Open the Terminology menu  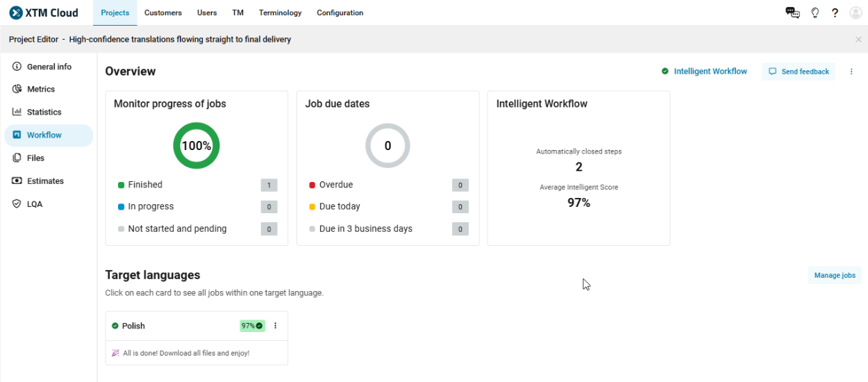tap(280, 13)
